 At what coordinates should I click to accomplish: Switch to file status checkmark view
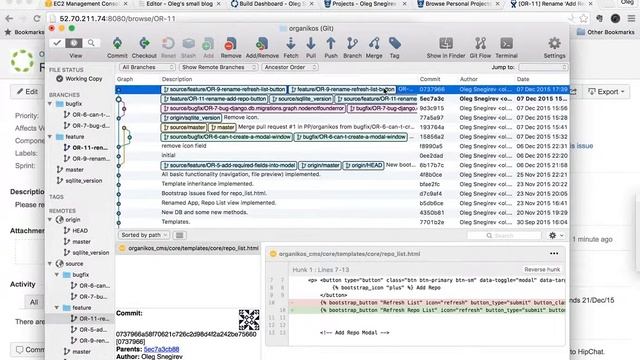[x=57, y=42]
